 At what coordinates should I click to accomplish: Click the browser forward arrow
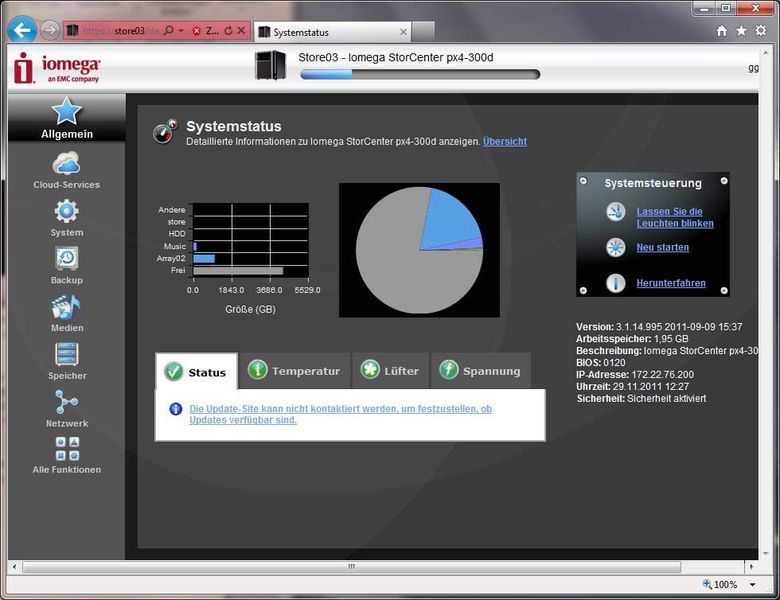49,30
